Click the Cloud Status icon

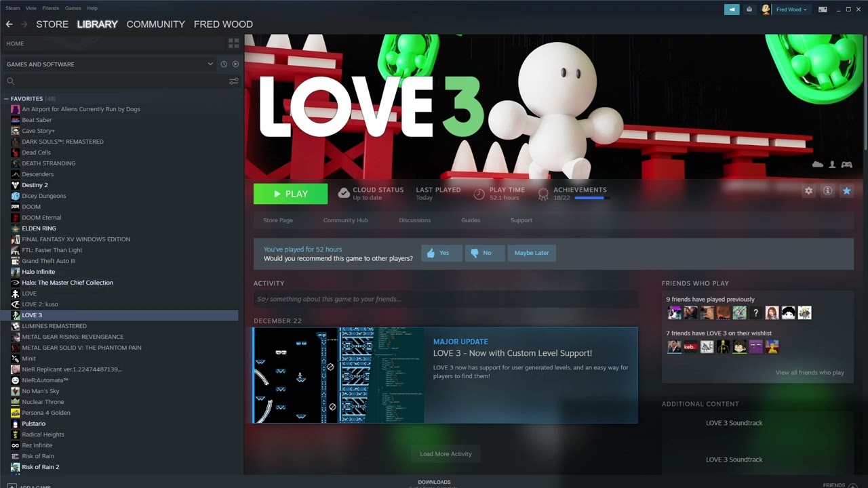point(344,194)
